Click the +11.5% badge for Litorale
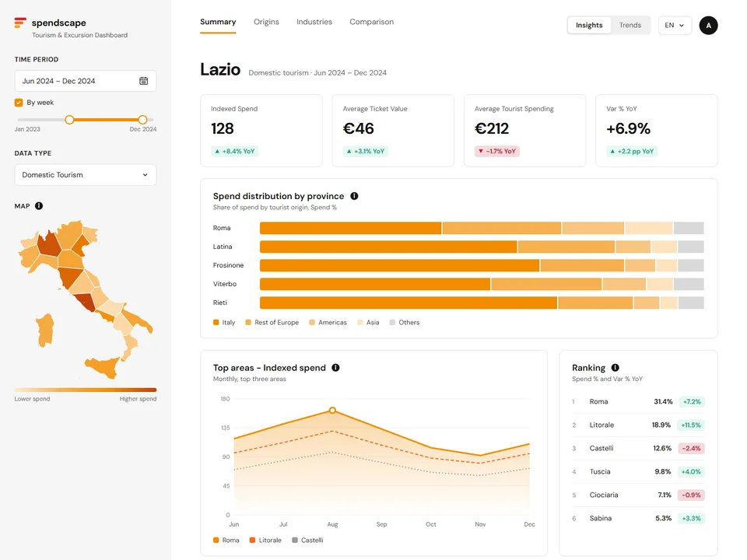This screenshot has width=747, height=560. click(691, 425)
